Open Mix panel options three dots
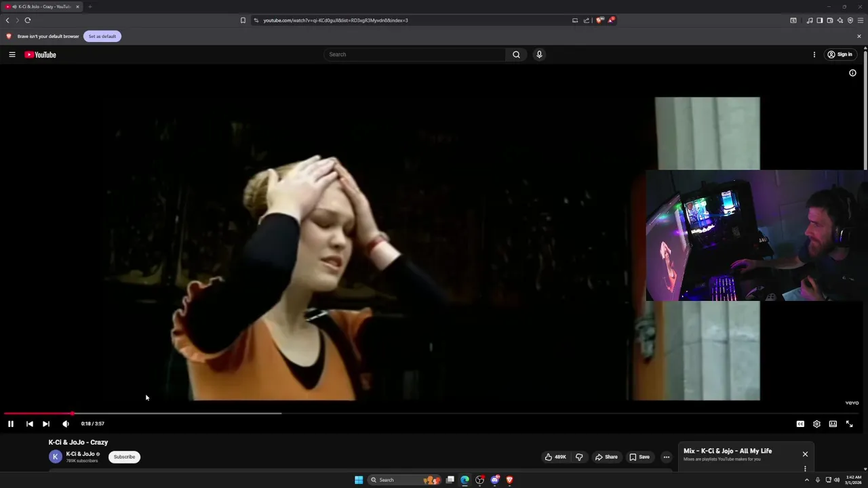868x488 pixels. [805, 468]
